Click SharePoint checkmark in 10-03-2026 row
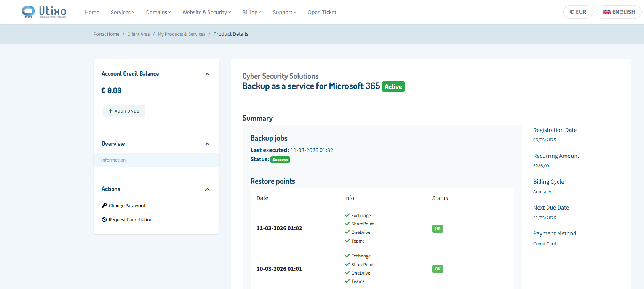The height and width of the screenshot is (289, 644). [x=347, y=264]
